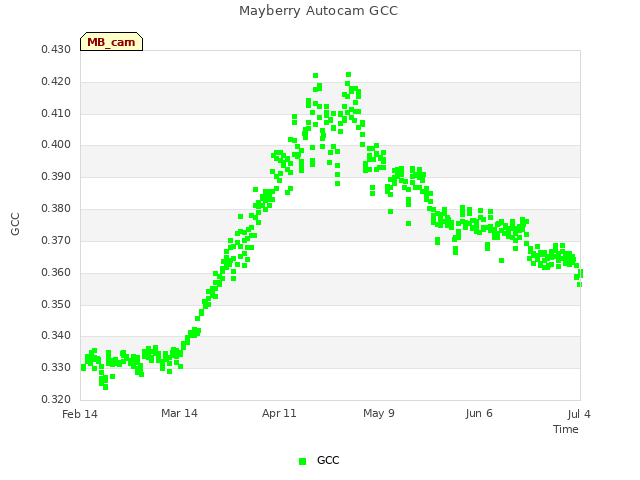This screenshot has width=640, height=480.
Task: Click the Mar 14 date label
Action: [x=179, y=413]
